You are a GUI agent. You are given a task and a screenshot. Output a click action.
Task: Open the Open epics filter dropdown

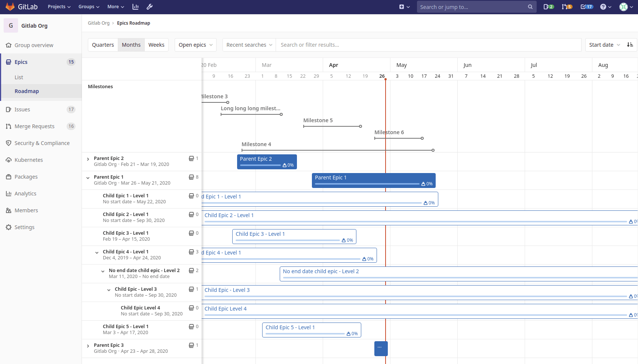195,44
